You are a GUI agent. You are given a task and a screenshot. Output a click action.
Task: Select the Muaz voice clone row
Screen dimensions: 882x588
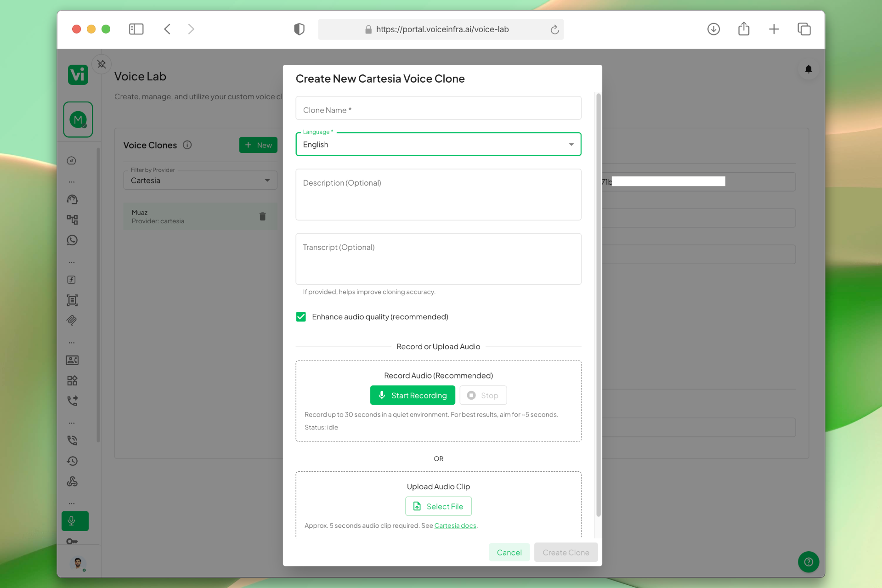click(x=200, y=216)
